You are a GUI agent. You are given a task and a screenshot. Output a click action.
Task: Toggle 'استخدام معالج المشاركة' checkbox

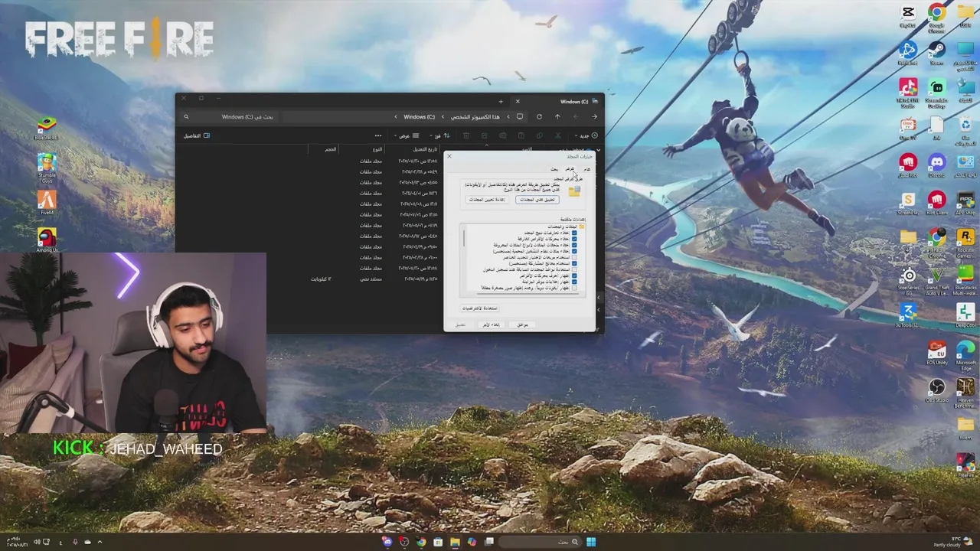tap(574, 263)
